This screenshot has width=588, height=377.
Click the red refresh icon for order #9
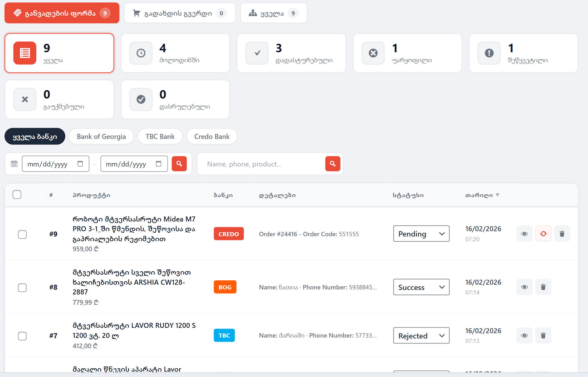click(x=543, y=234)
